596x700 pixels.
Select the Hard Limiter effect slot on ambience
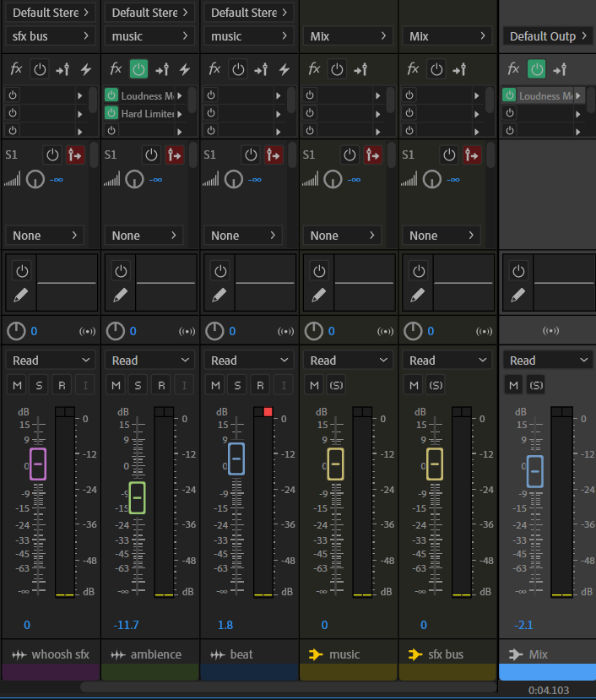[148, 113]
